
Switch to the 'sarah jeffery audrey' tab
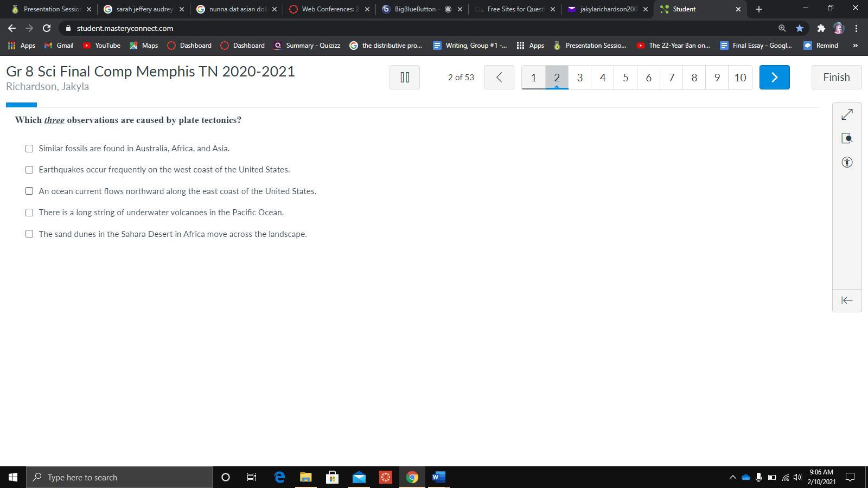[144, 9]
